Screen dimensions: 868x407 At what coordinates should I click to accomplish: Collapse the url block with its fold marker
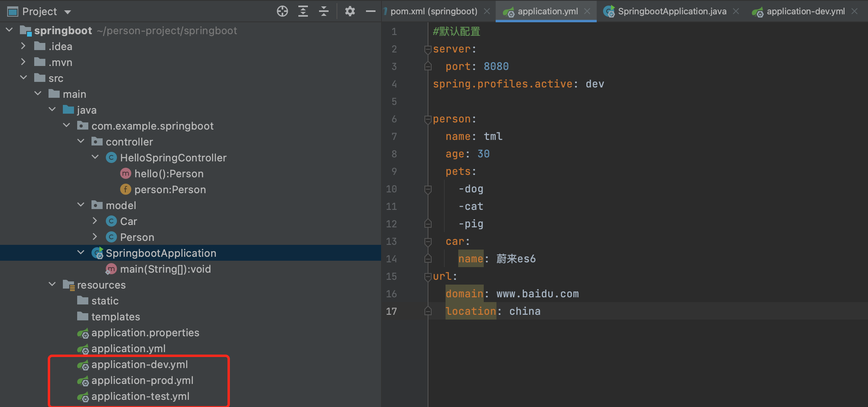[x=428, y=276]
